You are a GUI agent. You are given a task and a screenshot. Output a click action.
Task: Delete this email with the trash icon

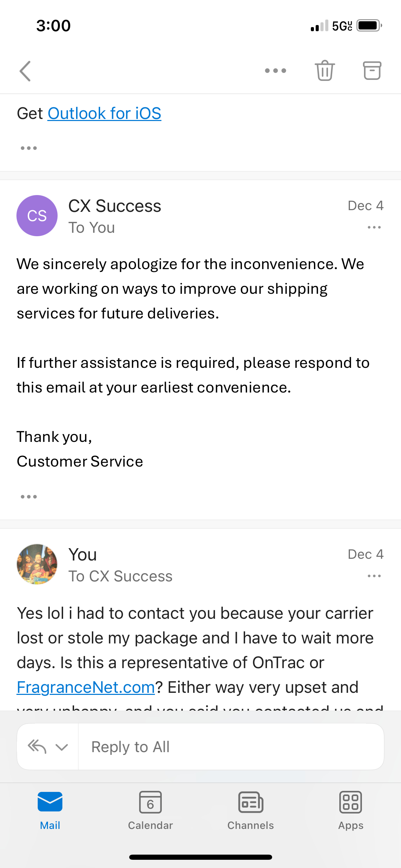(325, 71)
